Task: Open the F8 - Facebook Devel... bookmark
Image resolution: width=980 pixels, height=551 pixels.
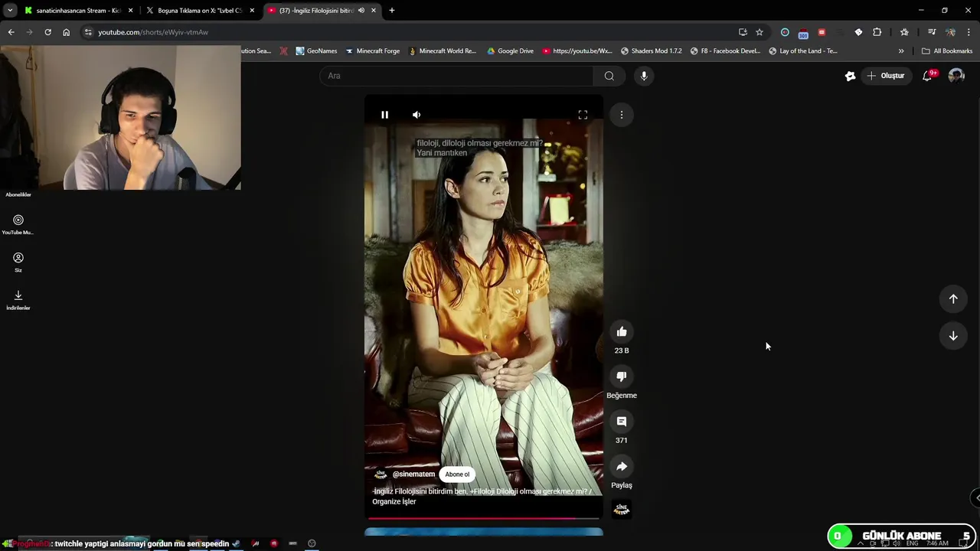Action: pyautogui.click(x=725, y=51)
